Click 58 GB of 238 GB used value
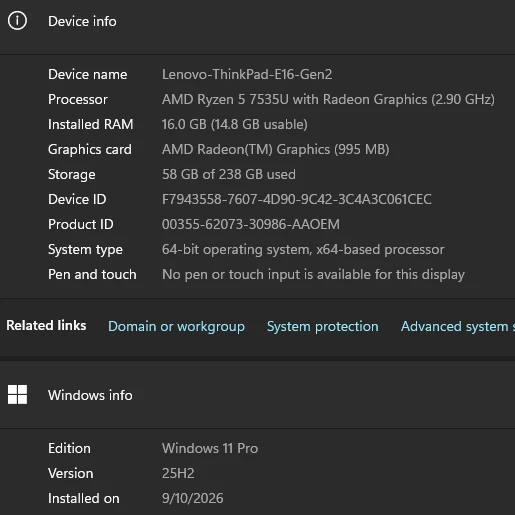Screen dimensions: 515x515 click(x=229, y=174)
